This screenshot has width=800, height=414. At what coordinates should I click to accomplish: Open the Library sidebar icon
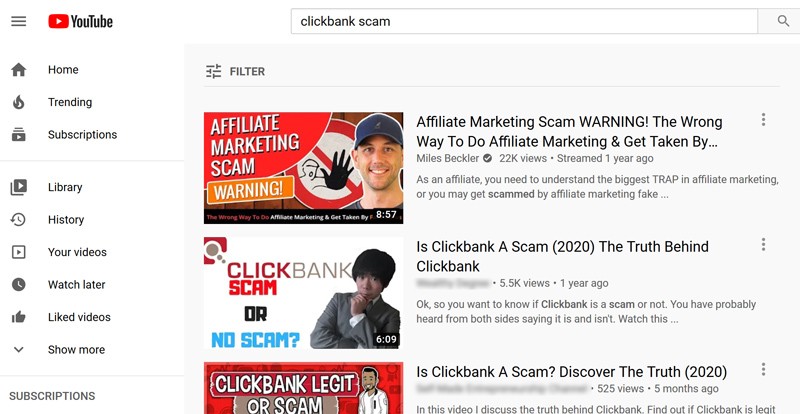pyautogui.click(x=19, y=187)
